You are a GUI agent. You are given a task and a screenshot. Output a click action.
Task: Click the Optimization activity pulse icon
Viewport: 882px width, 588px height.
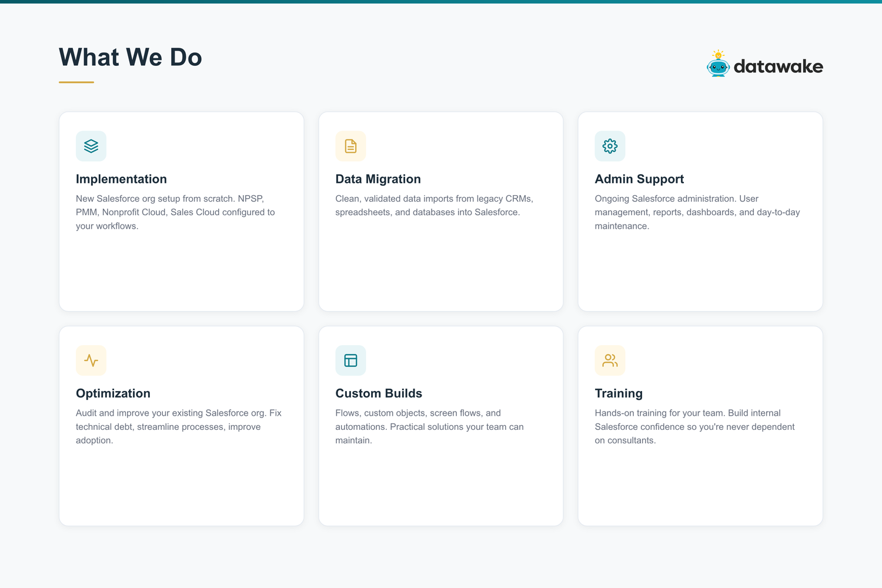(x=91, y=360)
